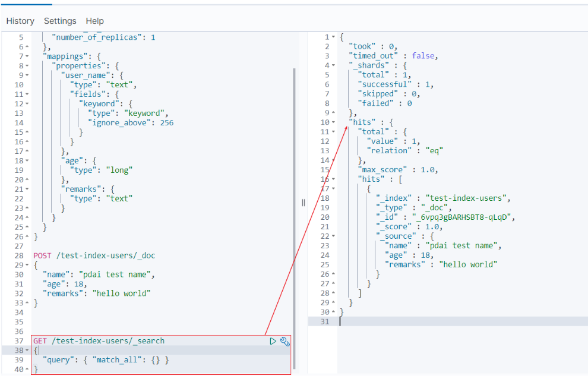Open the wrench actions menu for the request
This screenshot has width=588, height=379.
pos(285,342)
